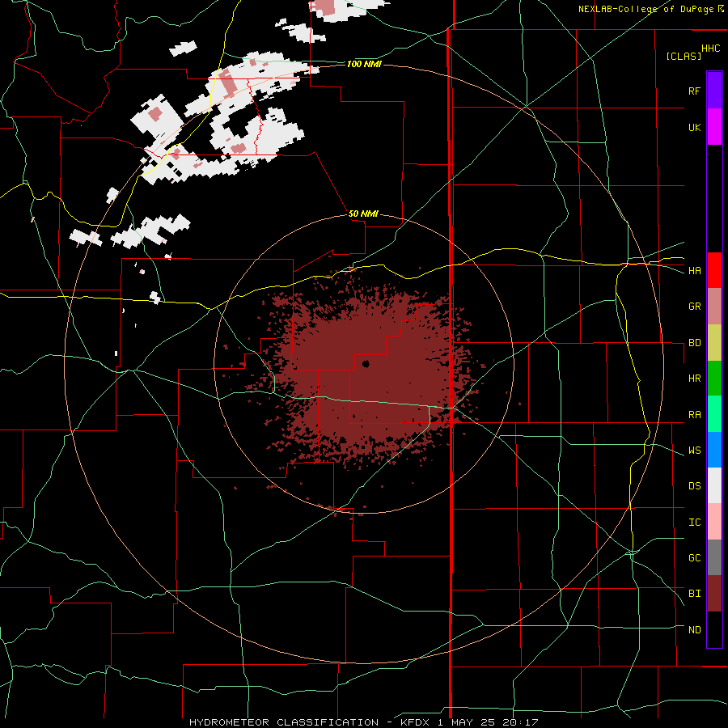Click the UK magenta legend swatch

click(714, 127)
